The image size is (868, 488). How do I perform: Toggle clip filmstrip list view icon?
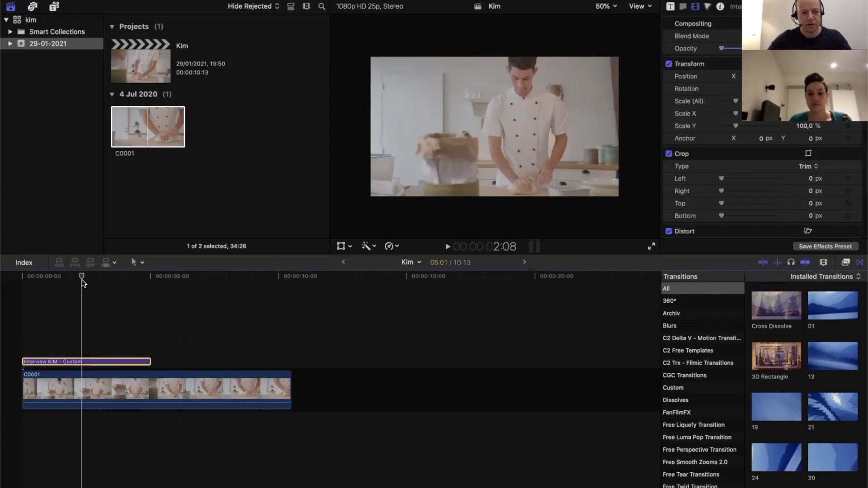click(x=291, y=6)
